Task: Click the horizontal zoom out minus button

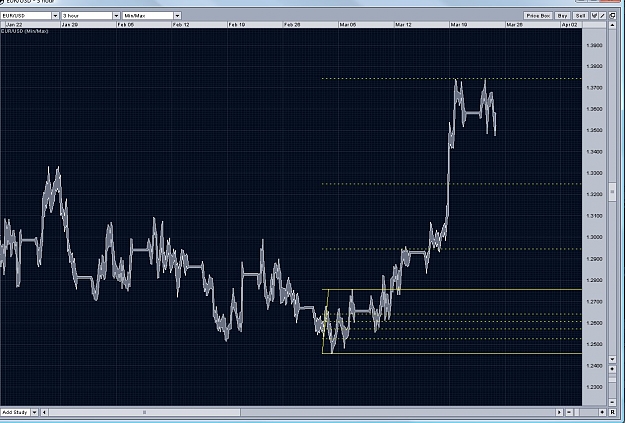Action: (569, 412)
